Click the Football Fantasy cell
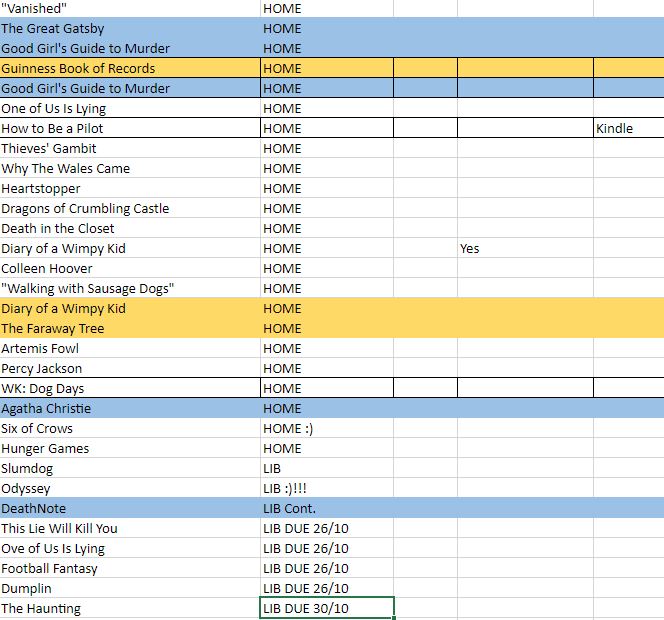Viewport: 664px width, 620px height. click(130, 568)
